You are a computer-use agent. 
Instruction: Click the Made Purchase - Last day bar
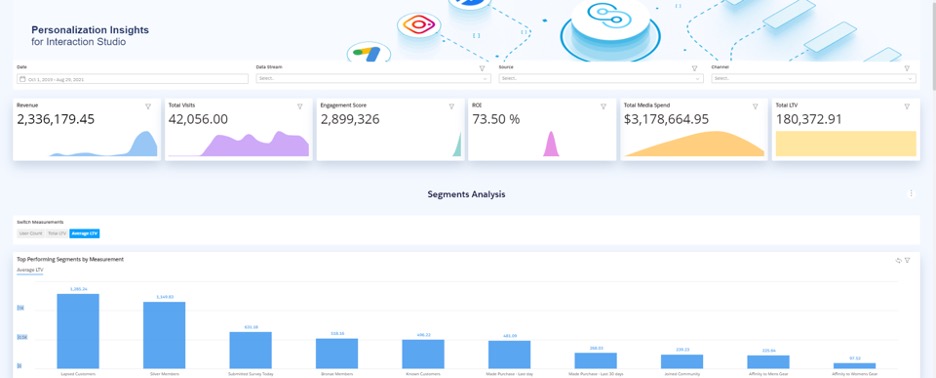point(509,355)
